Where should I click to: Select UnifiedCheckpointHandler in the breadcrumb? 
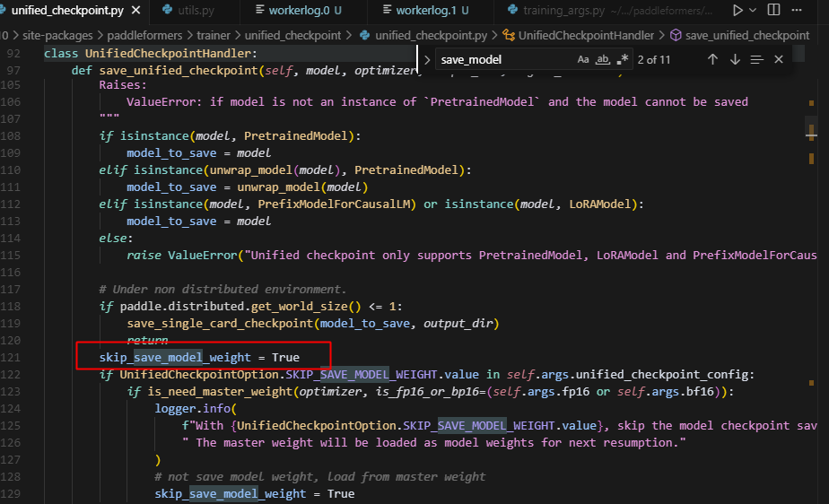pyautogui.click(x=586, y=35)
